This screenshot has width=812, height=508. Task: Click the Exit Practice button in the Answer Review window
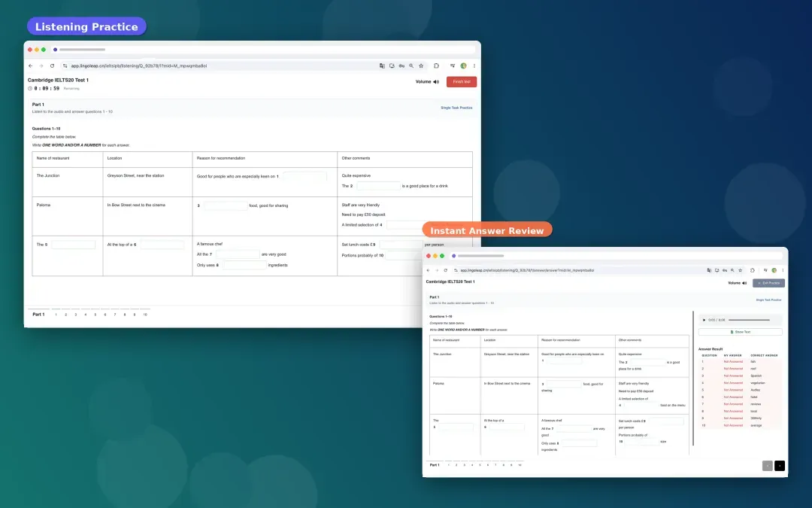768,283
